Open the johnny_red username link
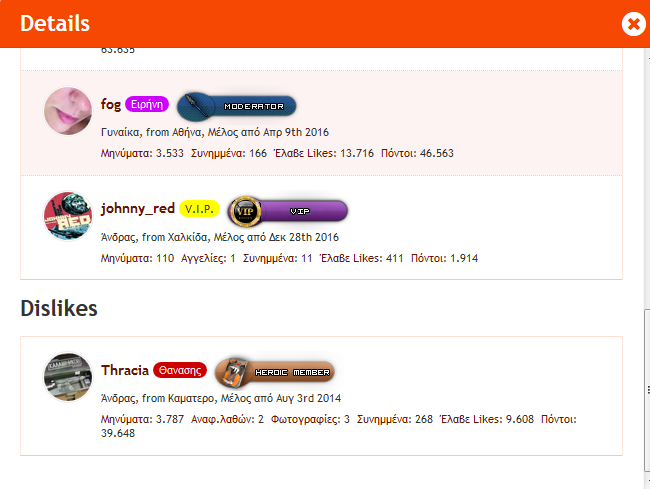Screen dimensions: 650x489 coord(138,208)
